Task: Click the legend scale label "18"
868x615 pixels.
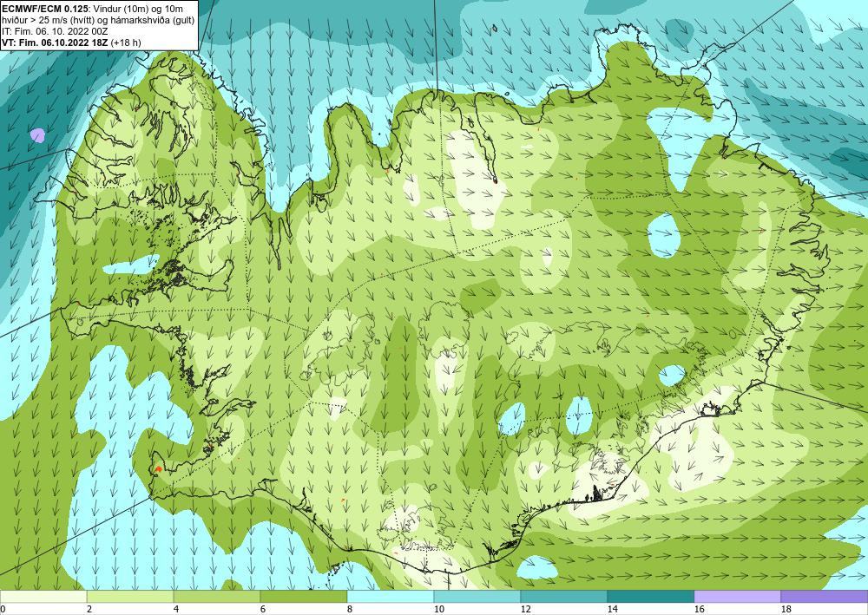Action: click(786, 610)
